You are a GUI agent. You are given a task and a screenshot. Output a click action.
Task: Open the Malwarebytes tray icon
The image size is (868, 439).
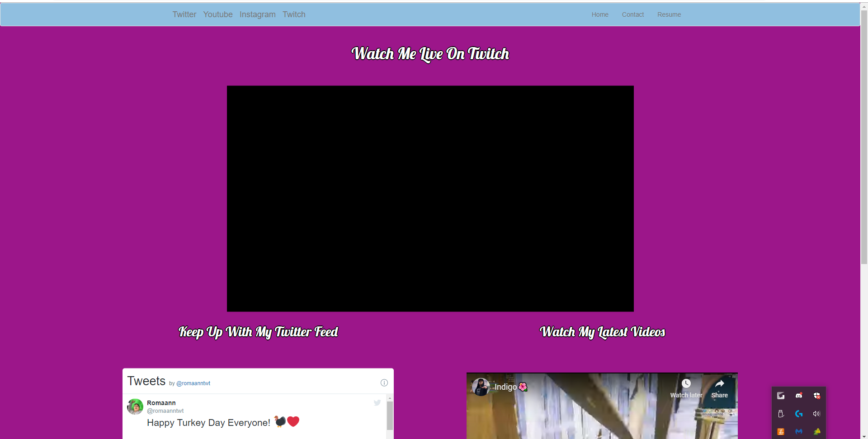799,432
